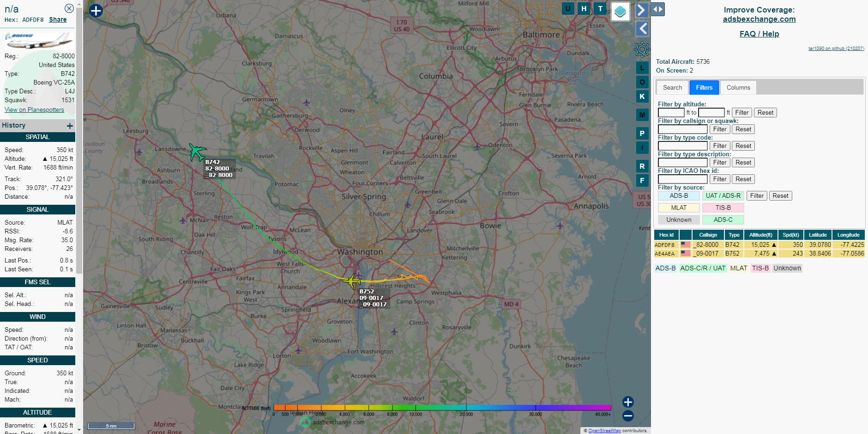
Task: Switch to the Columns tab
Action: tap(738, 88)
